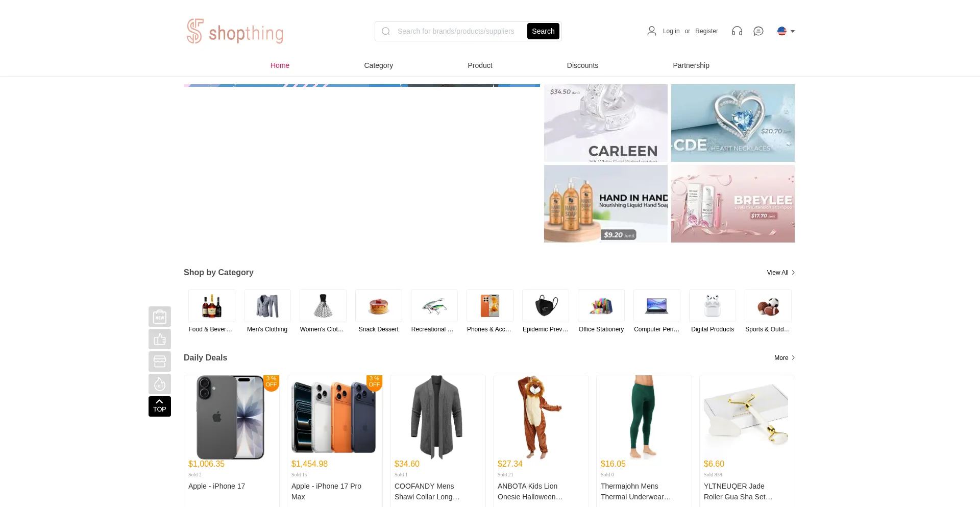Screen dimensions: 980x507
Task: Focus the brands/products search field
Action: coord(456,31)
